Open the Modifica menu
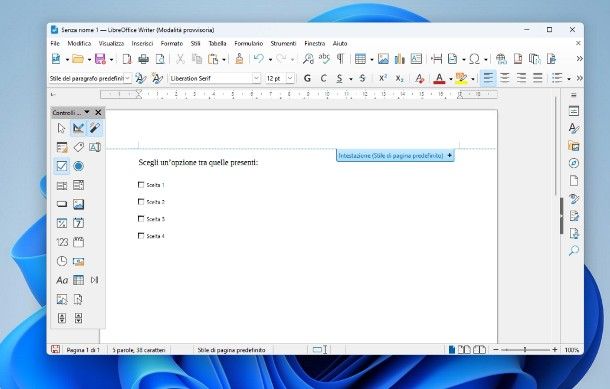Image resolution: width=610 pixels, height=389 pixels. 79,44
